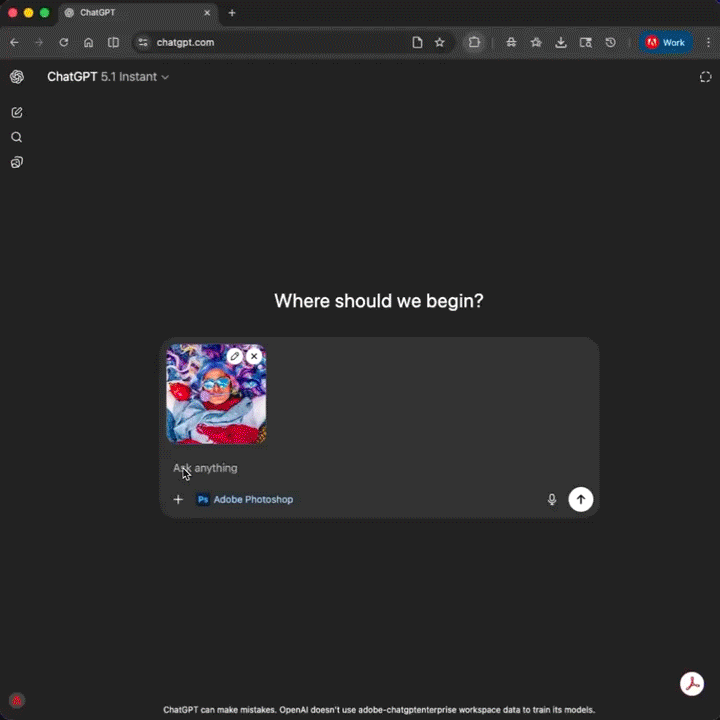The image size is (720, 720).
Task: Open the Adobe Acrobat floating button
Action: pyautogui.click(x=692, y=684)
